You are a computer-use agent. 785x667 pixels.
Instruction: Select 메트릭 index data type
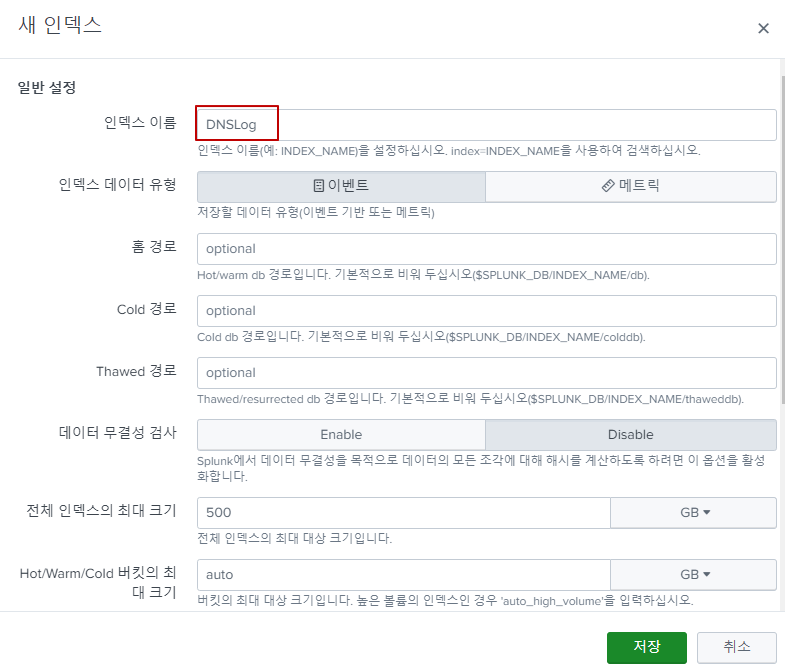[631, 186]
